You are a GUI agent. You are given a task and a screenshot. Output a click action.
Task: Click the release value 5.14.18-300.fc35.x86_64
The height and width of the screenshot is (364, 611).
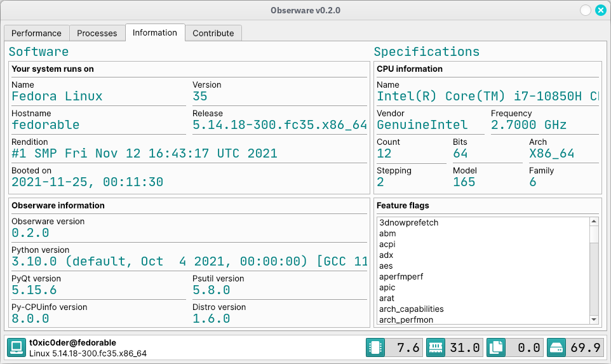280,125
